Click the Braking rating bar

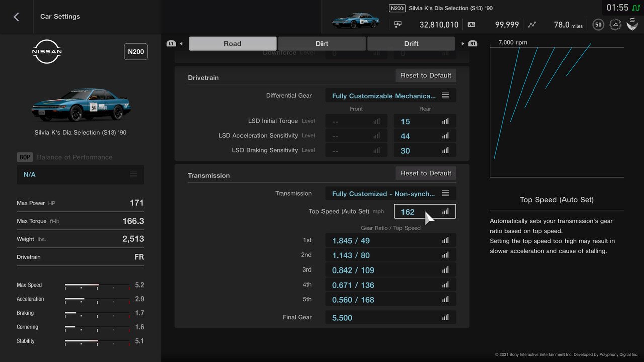97,313
